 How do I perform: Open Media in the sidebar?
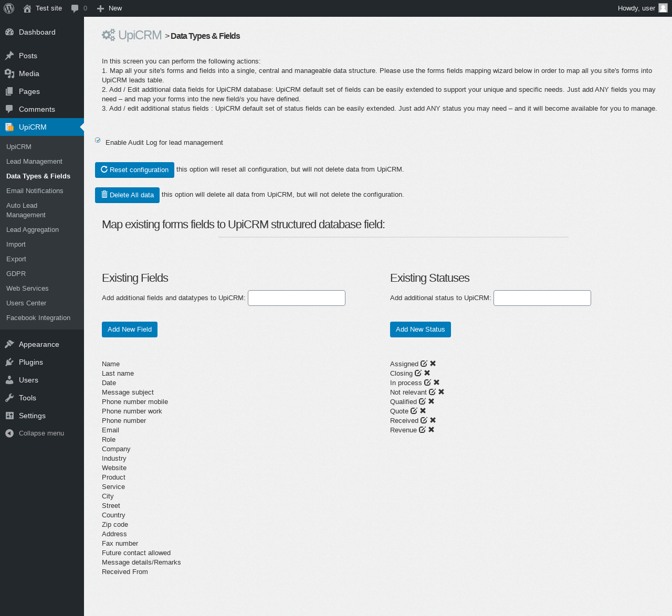(42, 73)
